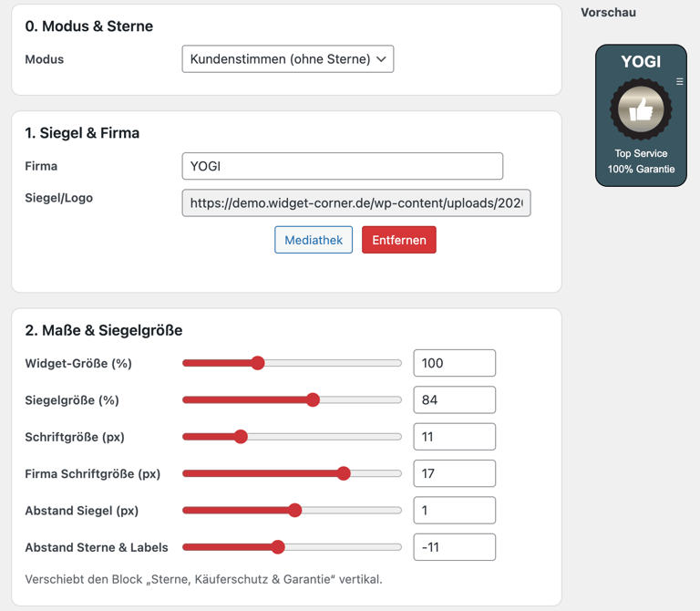
Task: Click the Mediathek button
Action: click(314, 240)
